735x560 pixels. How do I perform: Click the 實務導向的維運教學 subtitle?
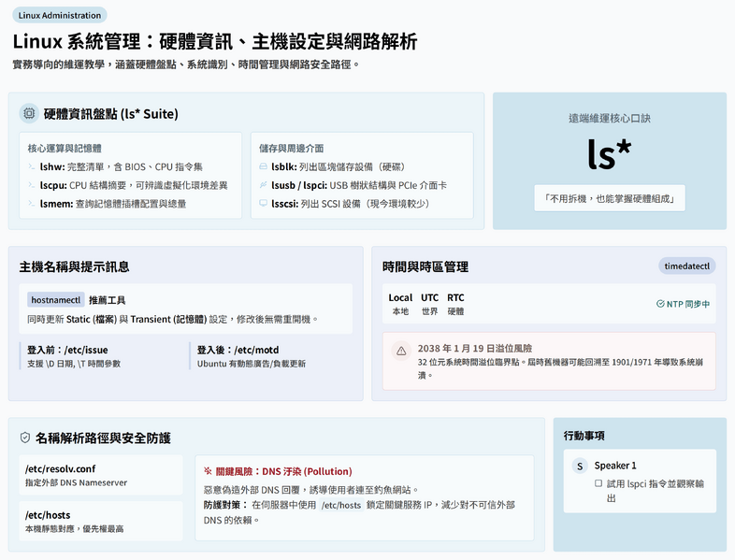186,65
